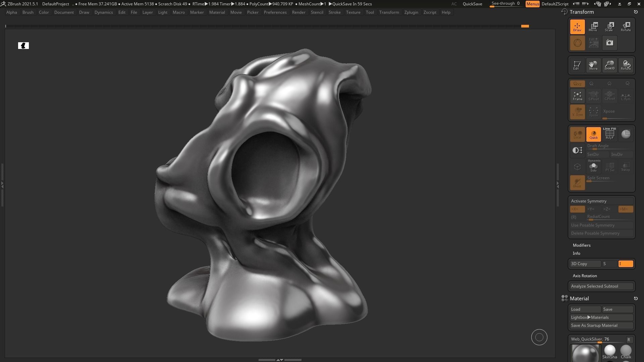Toggle the Gizmo 3D circle icon
This screenshot has width=644, height=362.
click(577, 43)
